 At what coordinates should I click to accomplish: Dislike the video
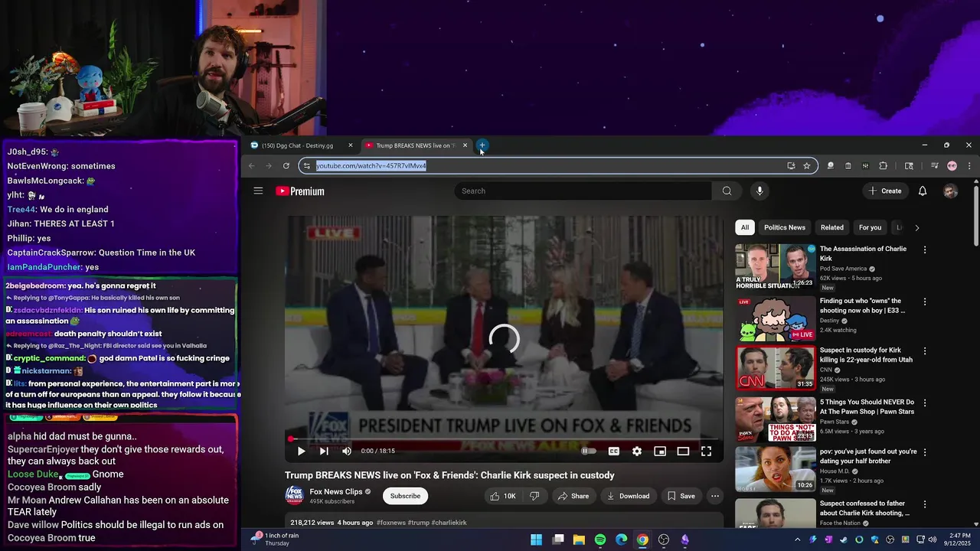[534, 496]
